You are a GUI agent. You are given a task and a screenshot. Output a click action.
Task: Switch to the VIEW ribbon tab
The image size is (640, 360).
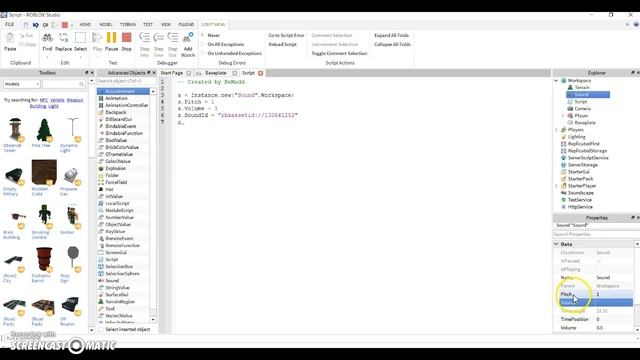(166, 24)
